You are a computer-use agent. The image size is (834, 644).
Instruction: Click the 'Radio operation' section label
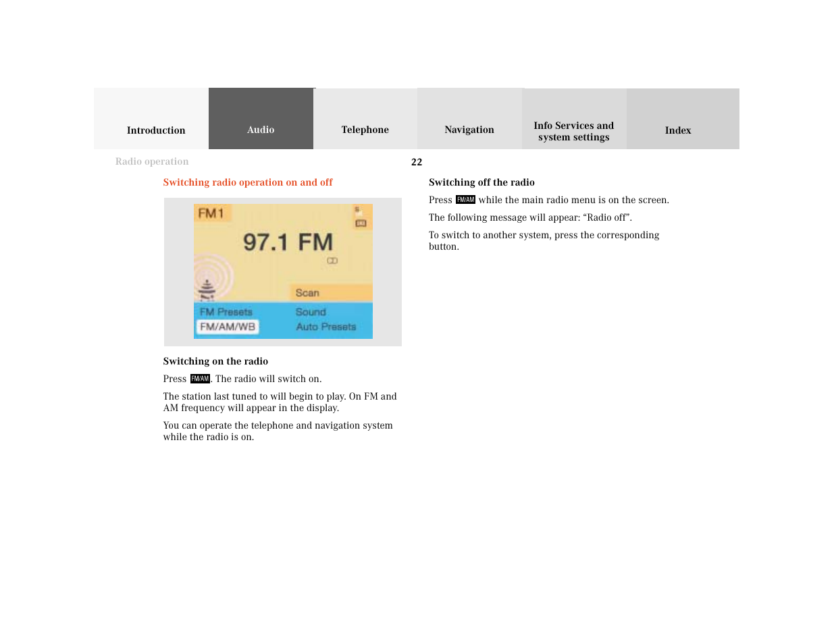tap(152, 161)
